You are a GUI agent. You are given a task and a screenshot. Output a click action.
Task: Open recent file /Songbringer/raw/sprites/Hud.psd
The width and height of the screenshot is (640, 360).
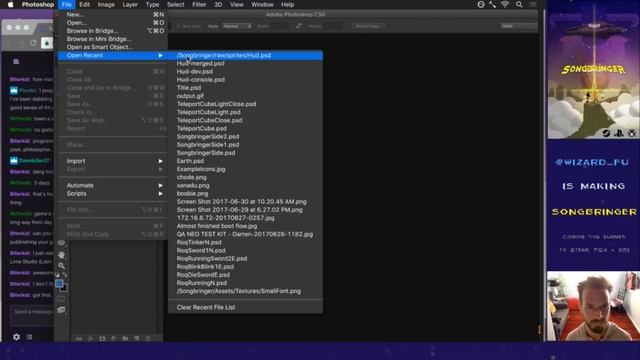[245, 55]
